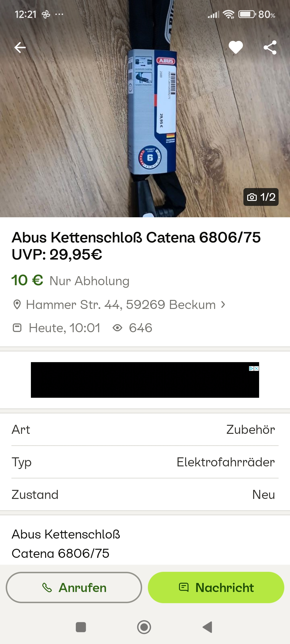Open the AdChoices info icon

(x=251, y=369)
